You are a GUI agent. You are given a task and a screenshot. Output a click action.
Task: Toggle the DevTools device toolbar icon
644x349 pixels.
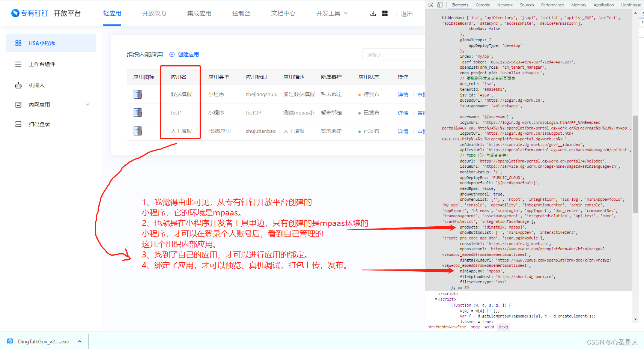point(439,5)
